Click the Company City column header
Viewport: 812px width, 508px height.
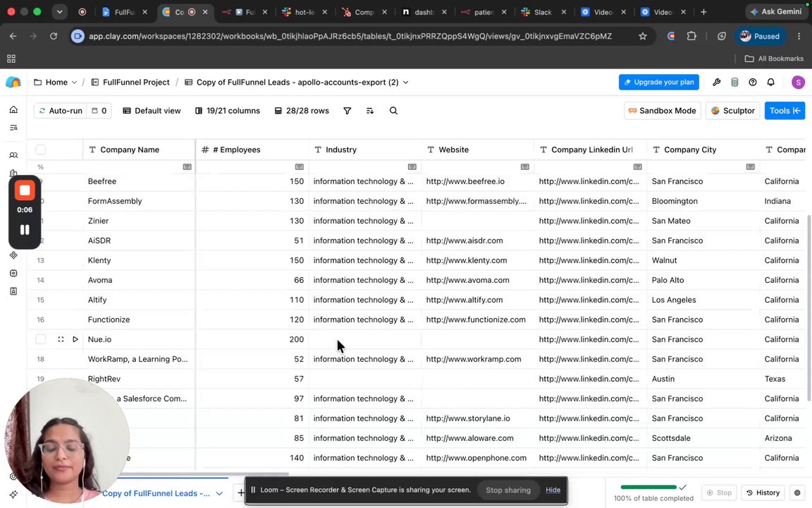(x=703, y=150)
